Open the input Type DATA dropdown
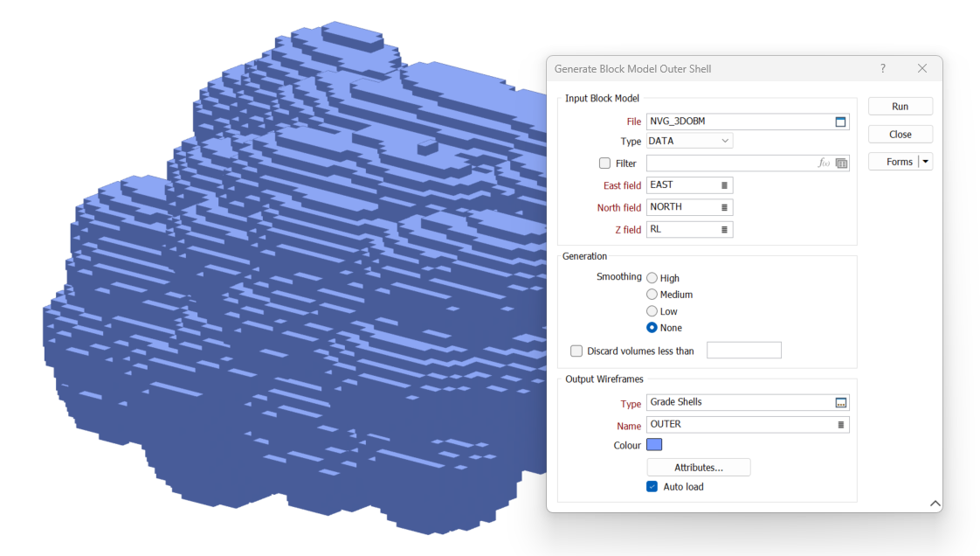This screenshot has width=980, height=556. [689, 141]
